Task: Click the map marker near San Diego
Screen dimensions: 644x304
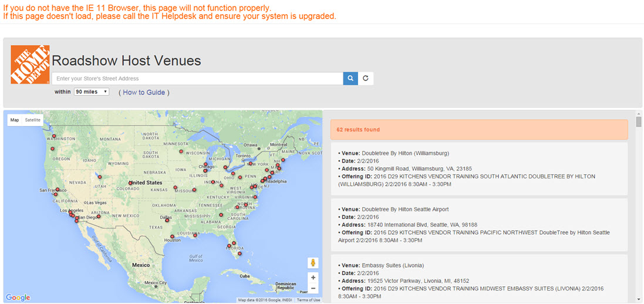Action: pyautogui.click(x=76, y=221)
